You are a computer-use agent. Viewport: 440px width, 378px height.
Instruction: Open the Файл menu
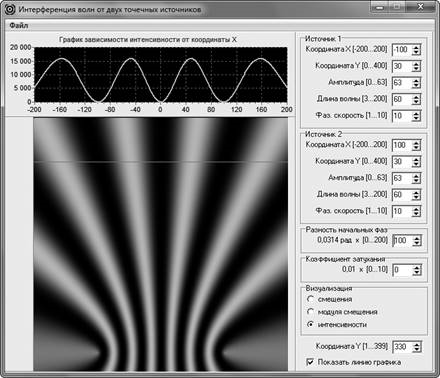tap(18, 26)
